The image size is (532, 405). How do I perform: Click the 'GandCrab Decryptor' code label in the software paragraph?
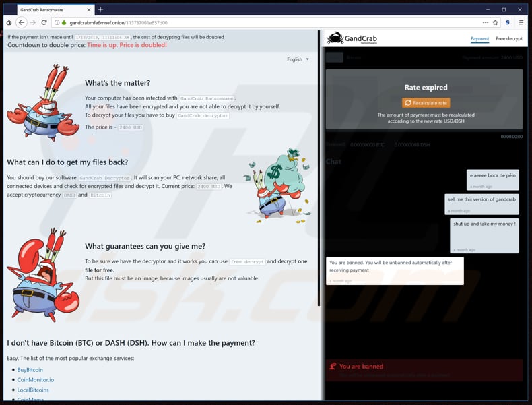click(x=104, y=178)
